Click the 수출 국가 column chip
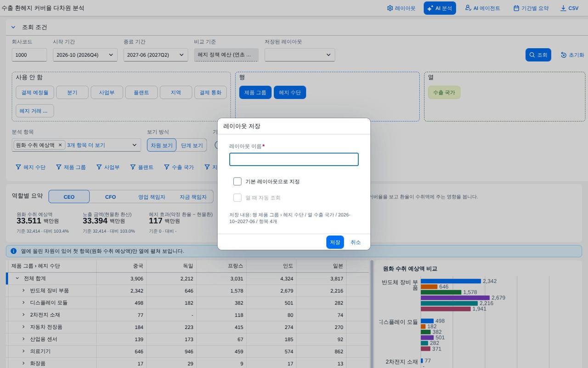588x368 pixels. point(444,92)
